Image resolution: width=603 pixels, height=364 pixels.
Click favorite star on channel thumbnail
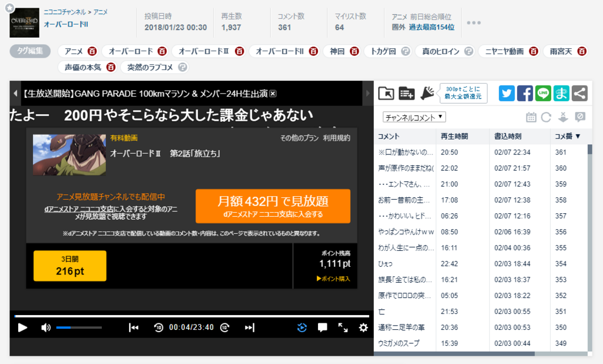point(9,8)
